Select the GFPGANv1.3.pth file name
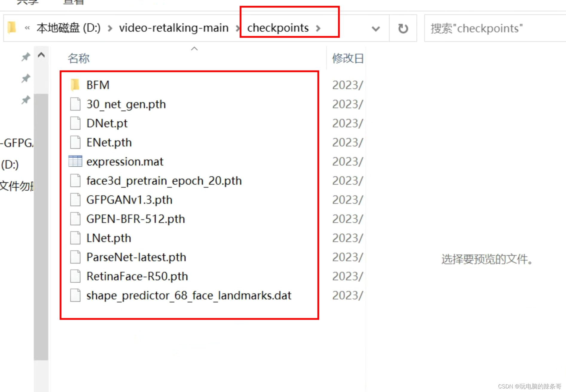Image resolution: width=566 pixels, height=392 pixels. (129, 200)
